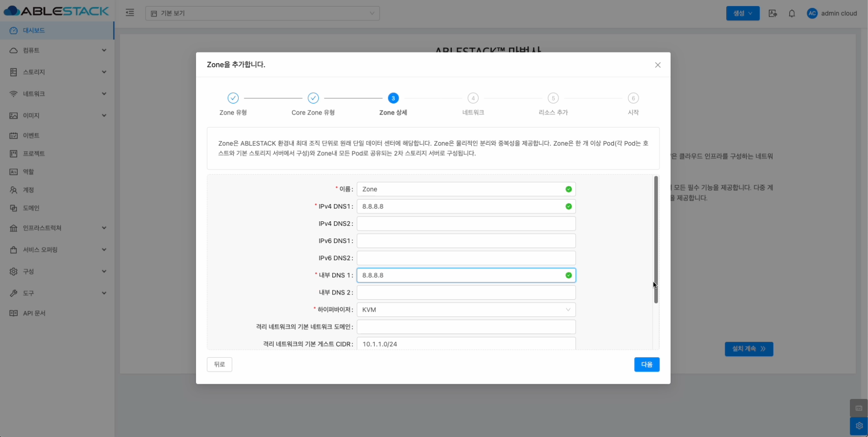Expand the 컴퓨트 sidebar menu
Image resolution: width=868 pixels, height=437 pixels.
(57, 50)
